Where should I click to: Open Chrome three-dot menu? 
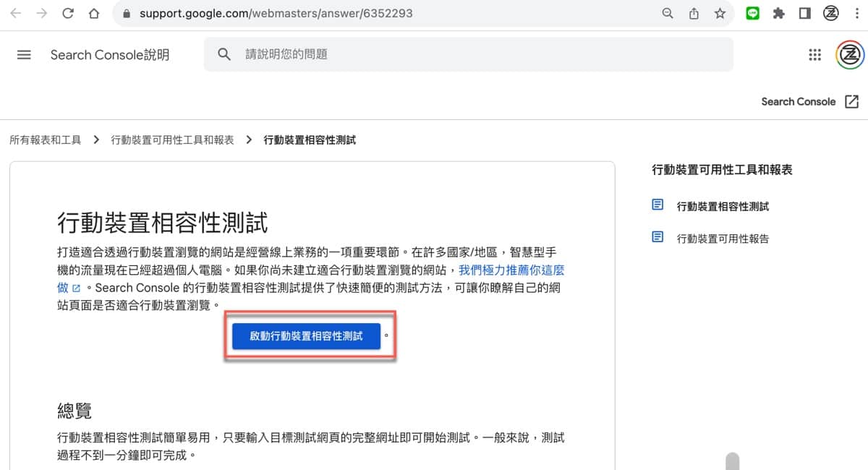[x=856, y=13]
